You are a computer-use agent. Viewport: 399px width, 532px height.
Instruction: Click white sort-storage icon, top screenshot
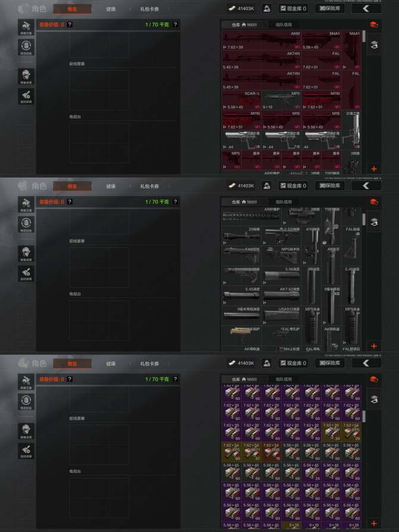374,45
